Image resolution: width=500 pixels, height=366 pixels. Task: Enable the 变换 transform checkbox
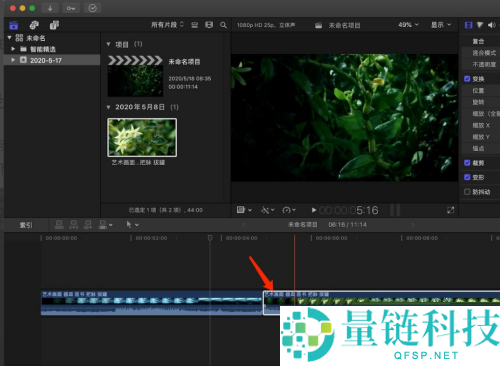[467, 79]
